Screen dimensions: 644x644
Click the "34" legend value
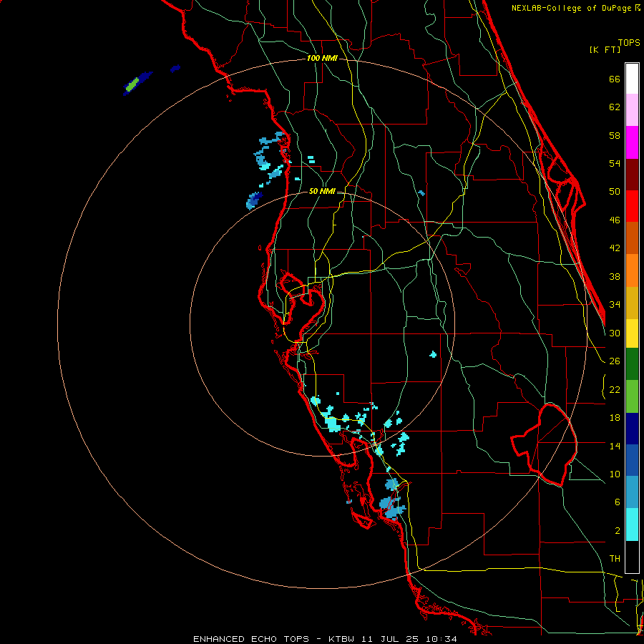[615, 305]
